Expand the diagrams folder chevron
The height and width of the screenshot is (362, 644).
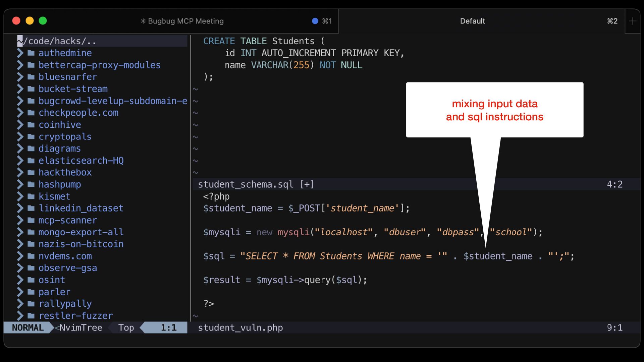tap(20, 148)
